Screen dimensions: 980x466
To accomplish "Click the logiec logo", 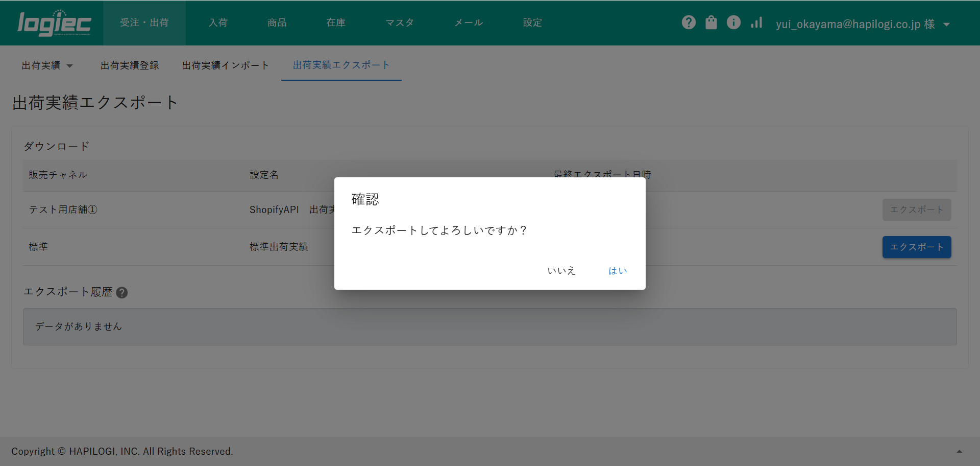I will [x=54, y=24].
